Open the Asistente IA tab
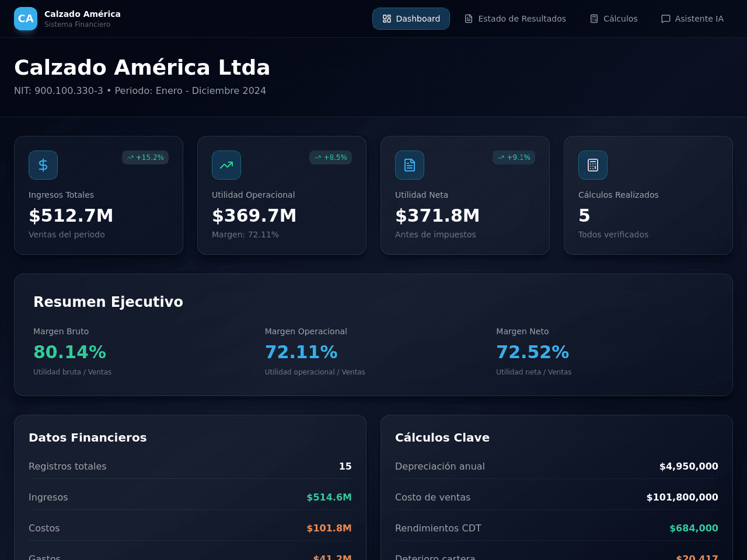Viewport: 747px width, 560px height. [x=692, y=19]
